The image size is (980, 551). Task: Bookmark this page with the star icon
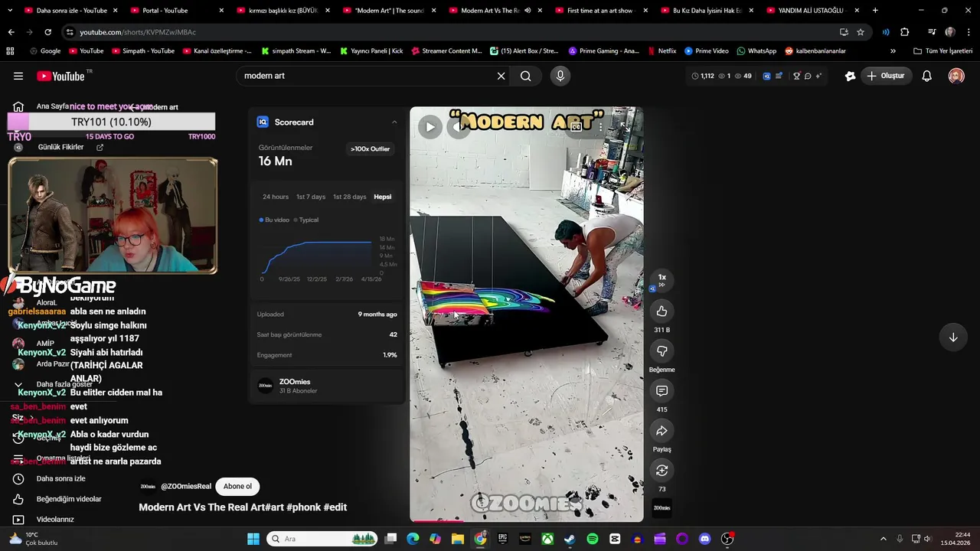(861, 32)
